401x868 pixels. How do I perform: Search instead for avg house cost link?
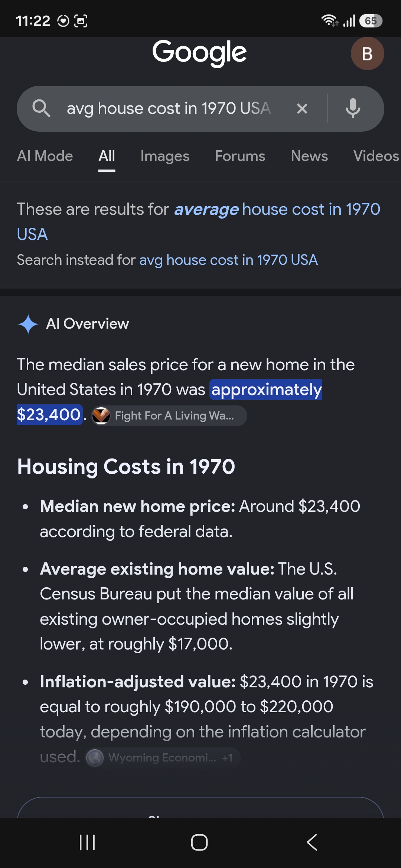[x=228, y=260]
